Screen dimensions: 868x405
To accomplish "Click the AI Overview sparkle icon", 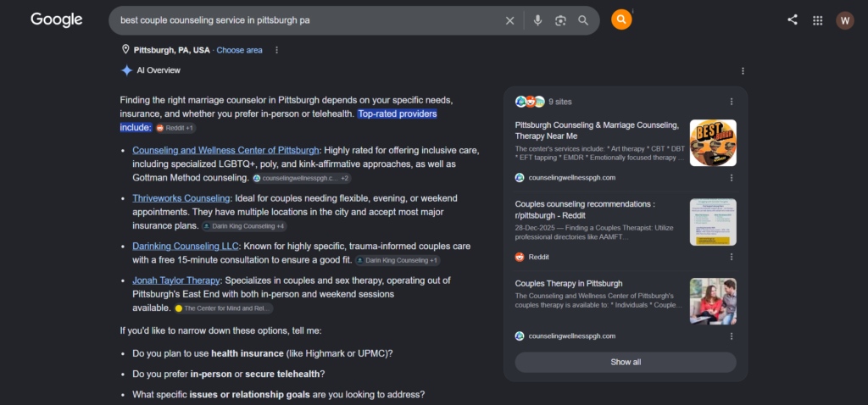I will point(127,70).
